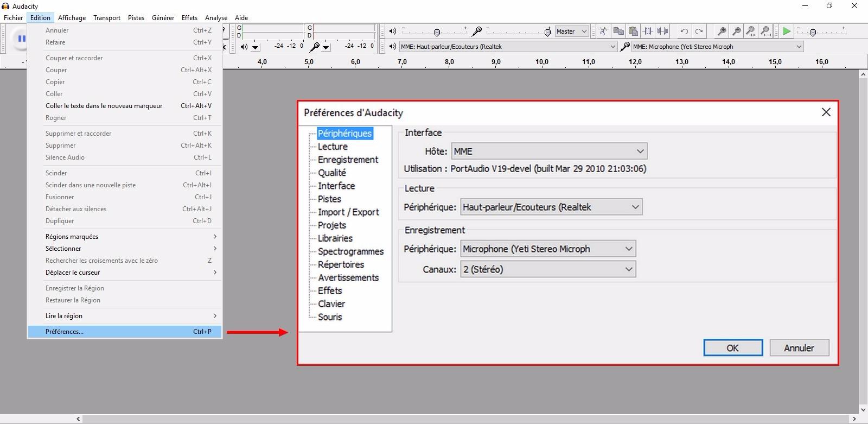Viewport: 868px width, 424px height.
Task: Click speaker icon beside output device selector
Action: [x=393, y=47]
